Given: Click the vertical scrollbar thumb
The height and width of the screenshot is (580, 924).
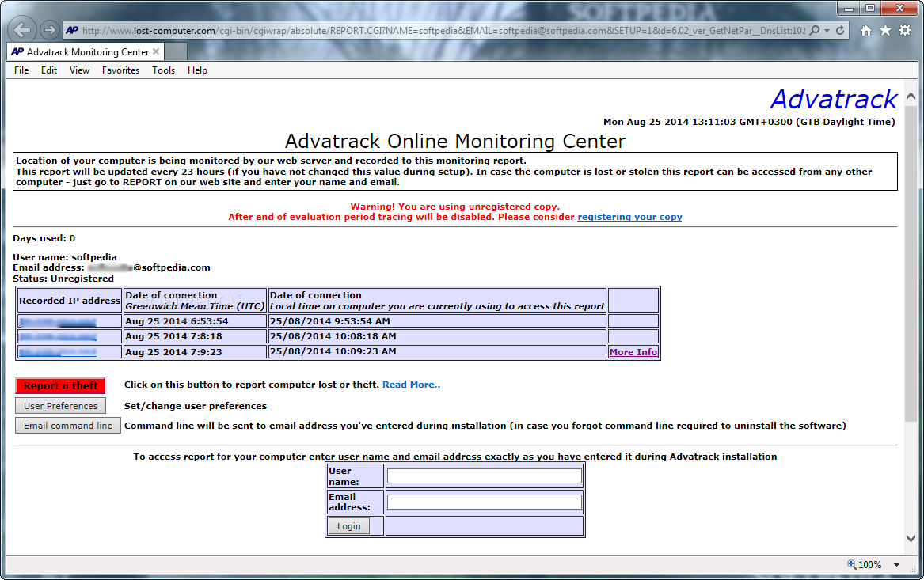Looking at the screenshot, I should pos(911,263).
